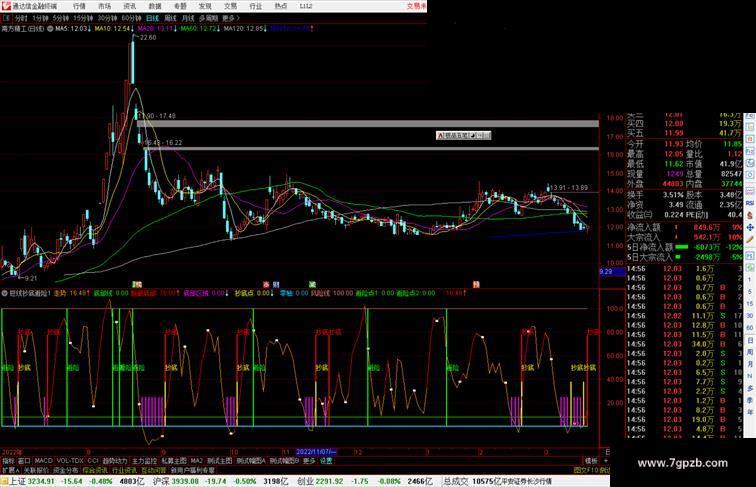Select the 周 button in right sidebar
Screen dimensions: 756x487
[x=750, y=352]
